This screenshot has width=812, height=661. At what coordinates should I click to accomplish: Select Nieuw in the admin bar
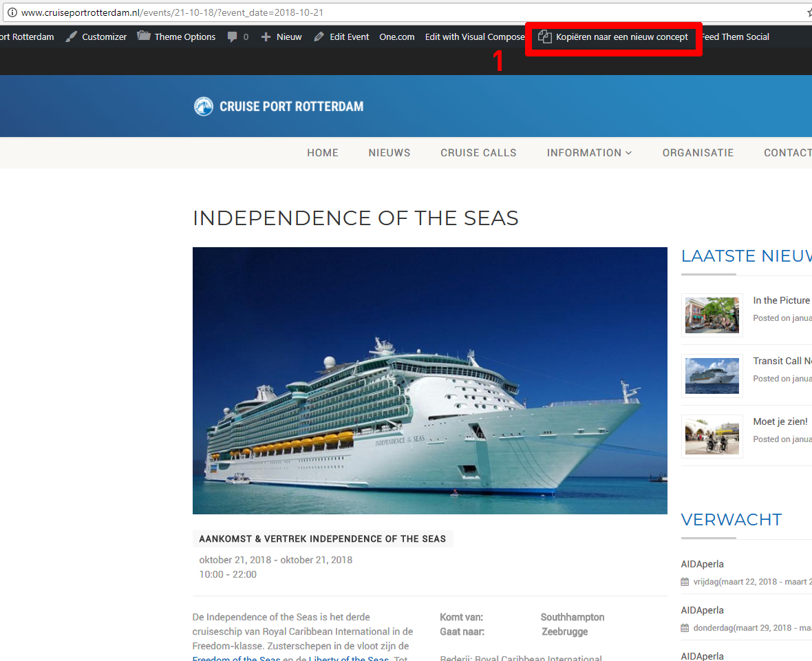pos(289,36)
